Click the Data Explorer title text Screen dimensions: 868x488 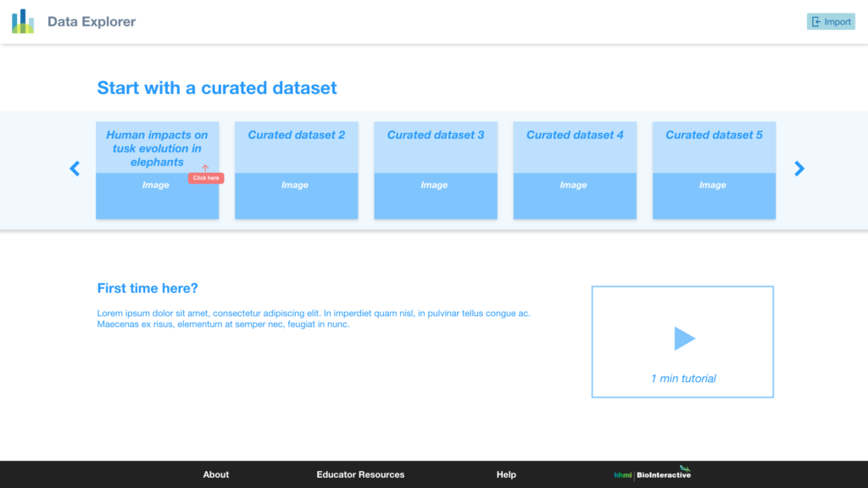coord(92,22)
